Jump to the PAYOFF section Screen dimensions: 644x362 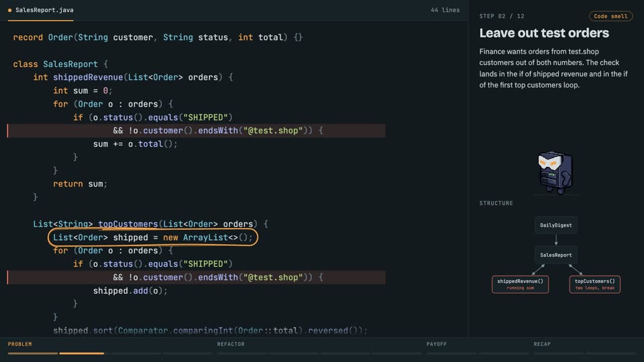coord(437,344)
